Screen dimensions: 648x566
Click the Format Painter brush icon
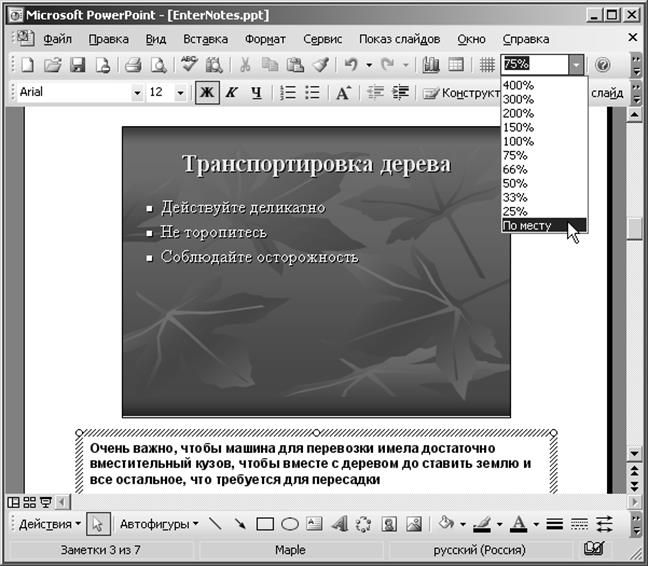[320, 65]
